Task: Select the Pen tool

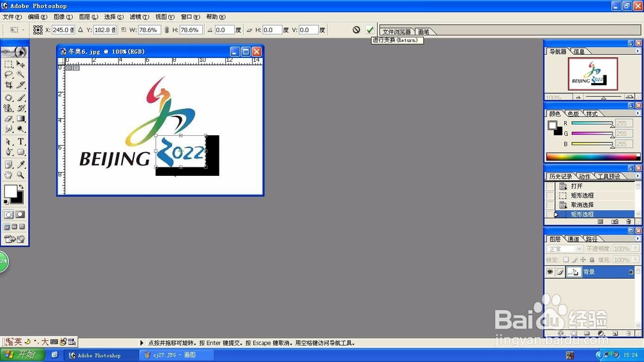Action: (x=8, y=152)
